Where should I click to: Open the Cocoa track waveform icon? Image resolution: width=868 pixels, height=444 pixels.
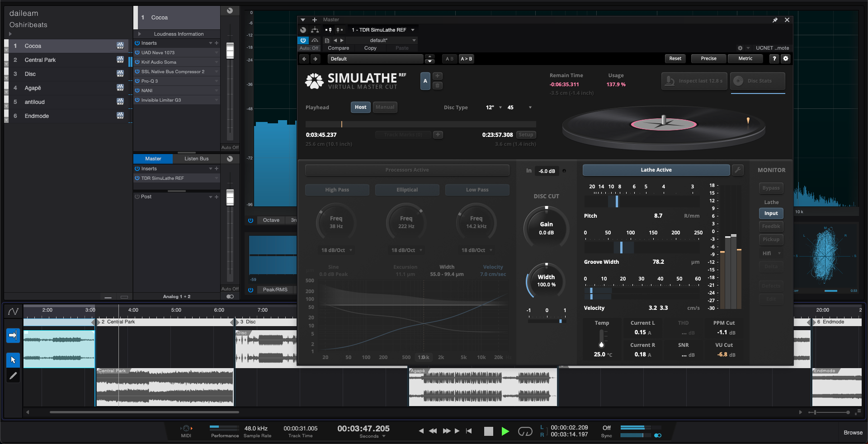coord(120,46)
